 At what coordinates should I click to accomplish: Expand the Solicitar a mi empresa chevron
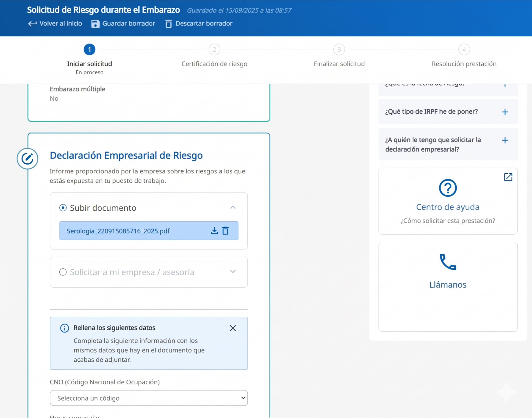(x=233, y=271)
